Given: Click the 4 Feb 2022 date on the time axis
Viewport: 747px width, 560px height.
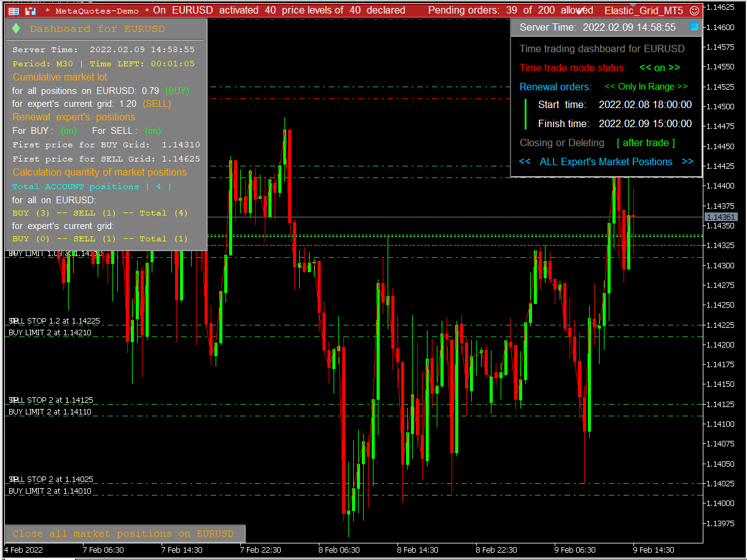Looking at the screenshot, I should tap(23, 550).
